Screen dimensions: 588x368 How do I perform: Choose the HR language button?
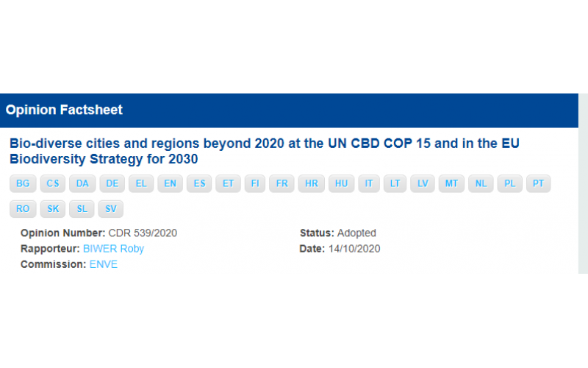pyautogui.click(x=311, y=183)
